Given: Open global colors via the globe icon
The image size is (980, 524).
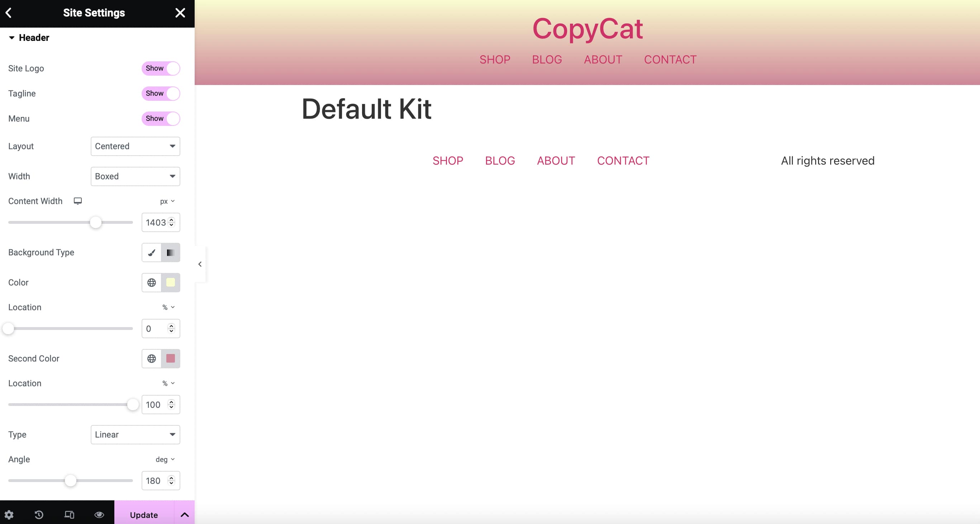Looking at the screenshot, I should [x=151, y=283].
